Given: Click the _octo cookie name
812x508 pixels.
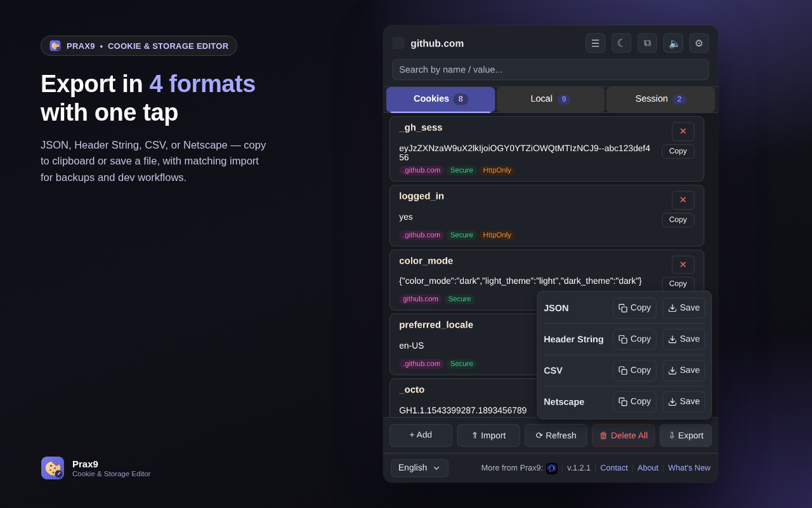Looking at the screenshot, I should [412, 390].
